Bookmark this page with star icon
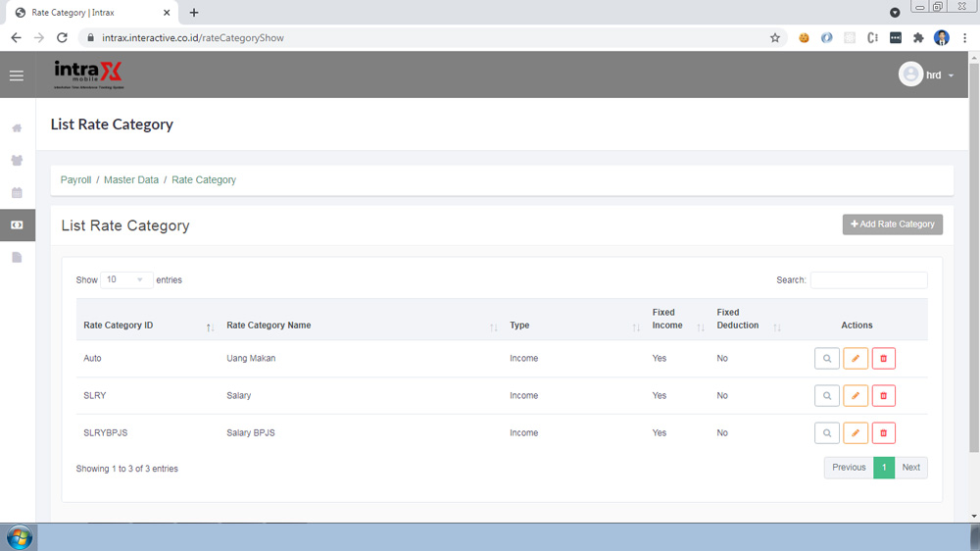The width and height of the screenshot is (980, 551). pyautogui.click(x=775, y=38)
